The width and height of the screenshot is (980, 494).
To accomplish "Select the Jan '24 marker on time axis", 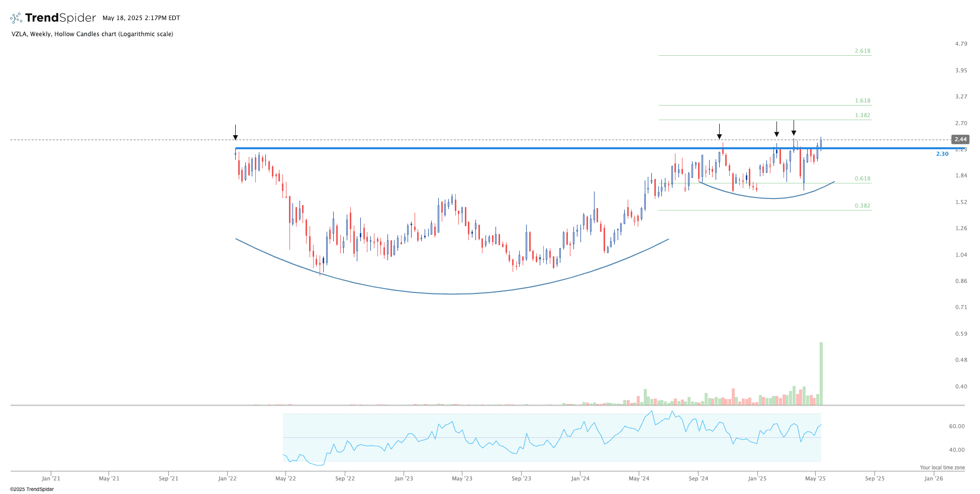I will coord(580,478).
